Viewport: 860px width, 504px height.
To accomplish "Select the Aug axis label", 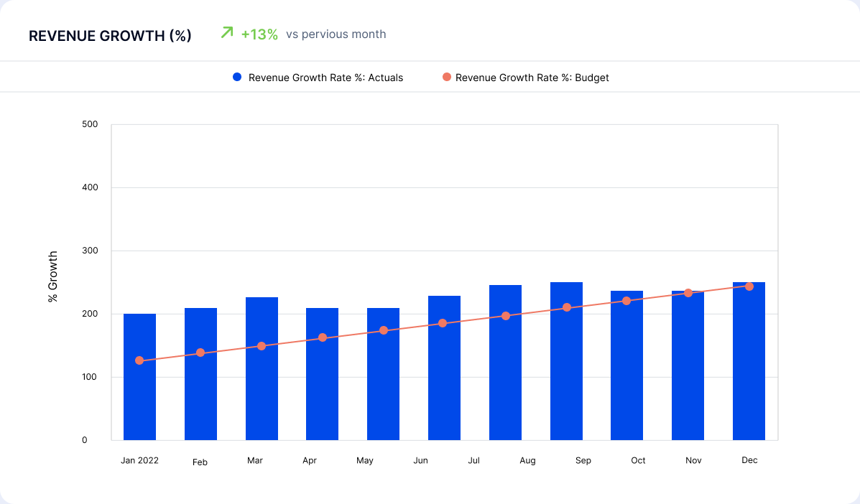I will click(527, 460).
